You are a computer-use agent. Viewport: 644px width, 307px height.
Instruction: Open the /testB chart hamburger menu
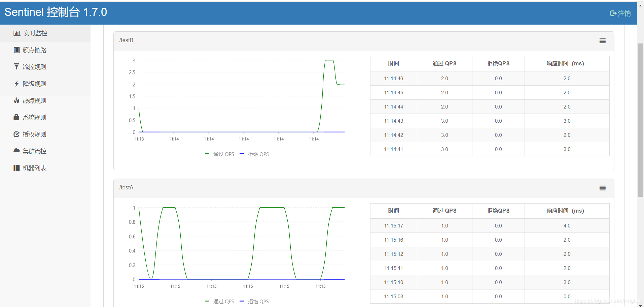coord(603,41)
